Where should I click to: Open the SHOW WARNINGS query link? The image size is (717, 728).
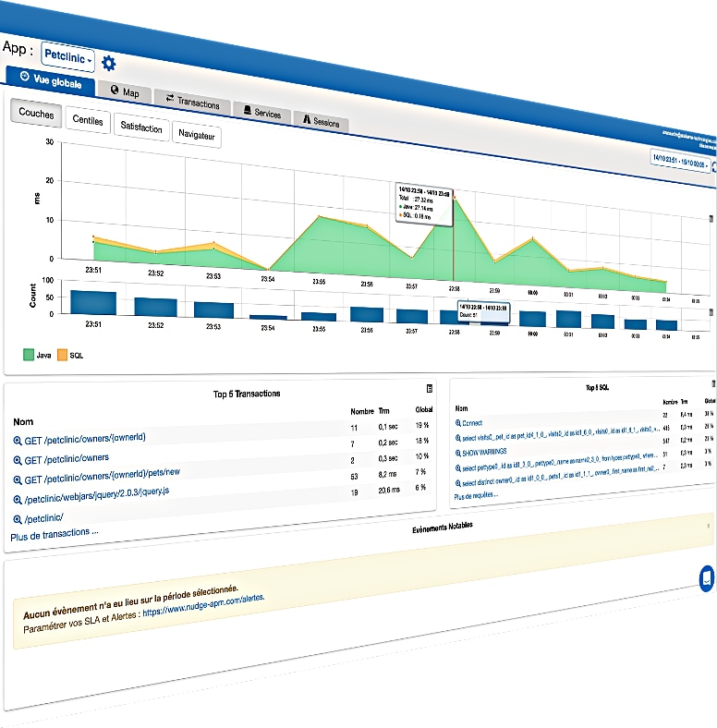point(484,452)
